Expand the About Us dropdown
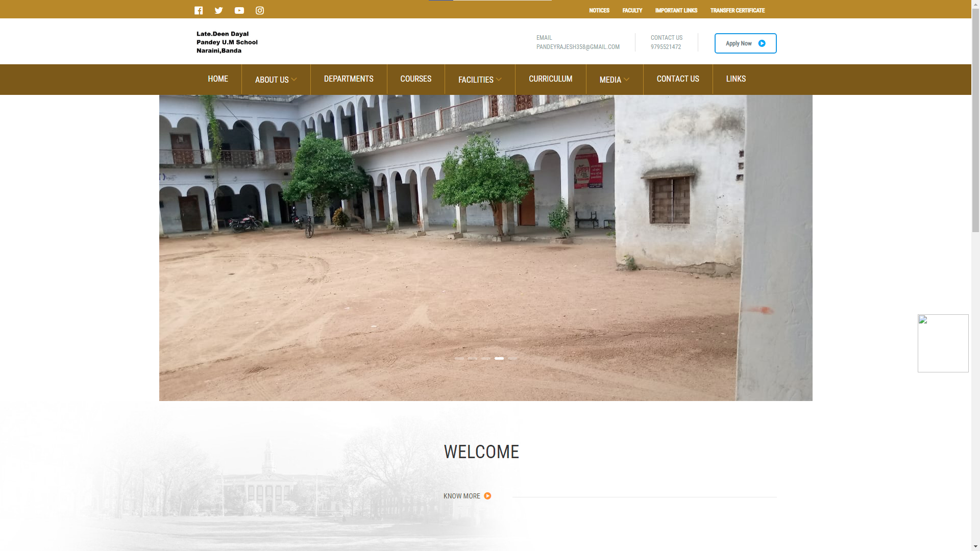Screen dimensions: 980x551 276,80
